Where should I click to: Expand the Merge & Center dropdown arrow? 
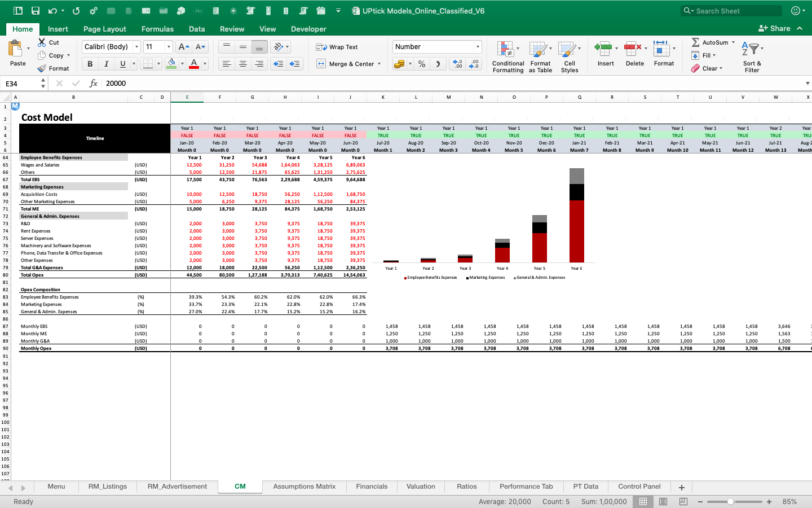[379, 64]
